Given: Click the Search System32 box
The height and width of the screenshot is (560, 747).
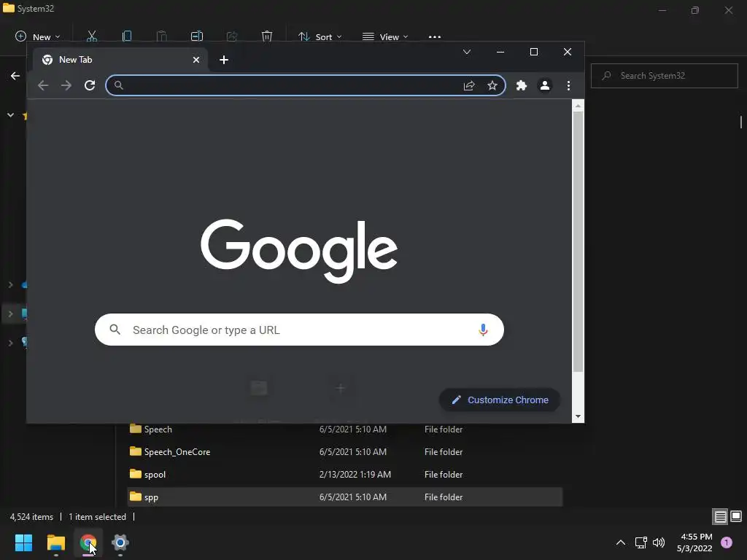Looking at the screenshot, I should tap(664, 76).
